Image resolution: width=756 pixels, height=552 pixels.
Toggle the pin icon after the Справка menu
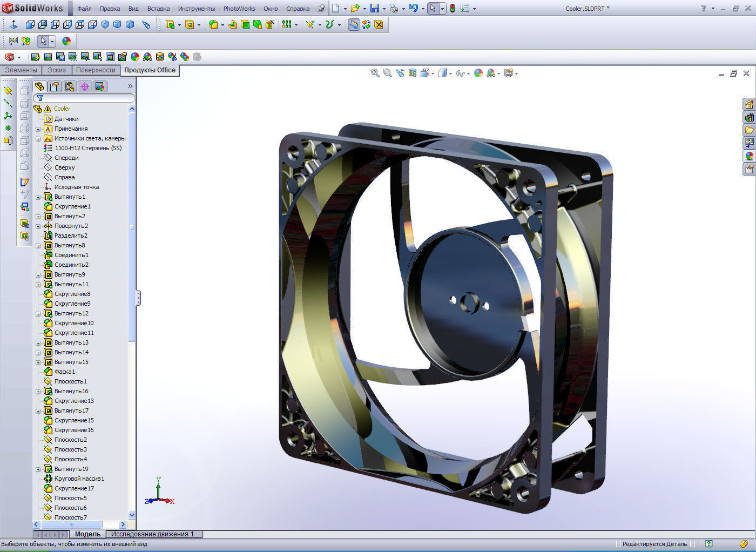tap(321, 8)
